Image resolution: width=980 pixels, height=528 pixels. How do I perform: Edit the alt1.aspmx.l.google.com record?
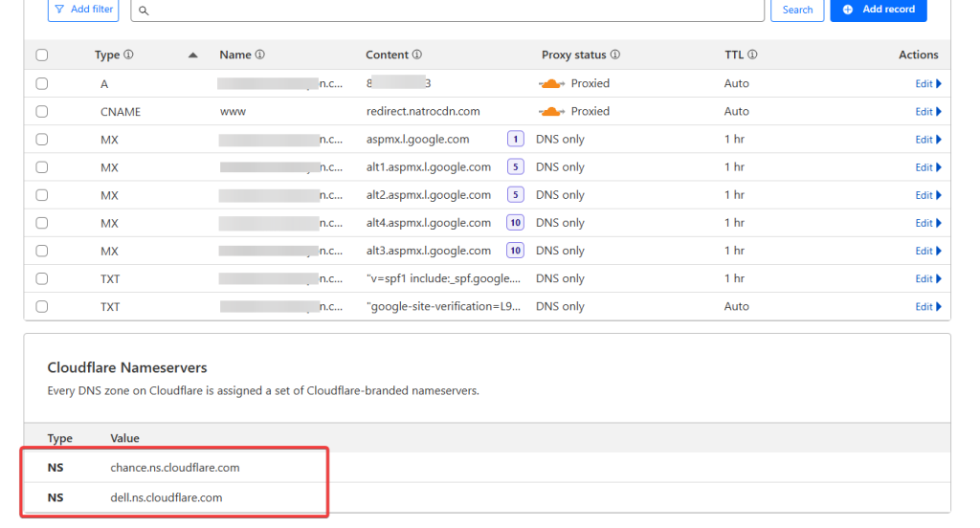[x=928, y=167]
